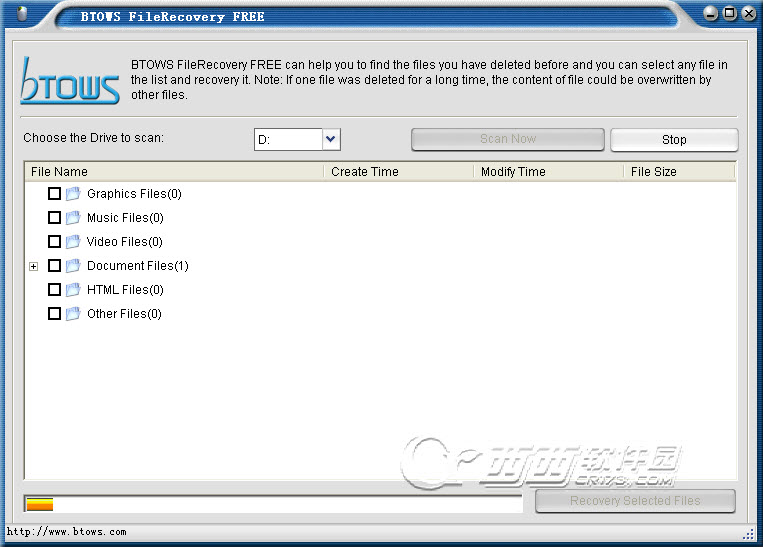Open the drive selection dropdown arrow
Screen dimensions: 763x547
tap(331, 140)
